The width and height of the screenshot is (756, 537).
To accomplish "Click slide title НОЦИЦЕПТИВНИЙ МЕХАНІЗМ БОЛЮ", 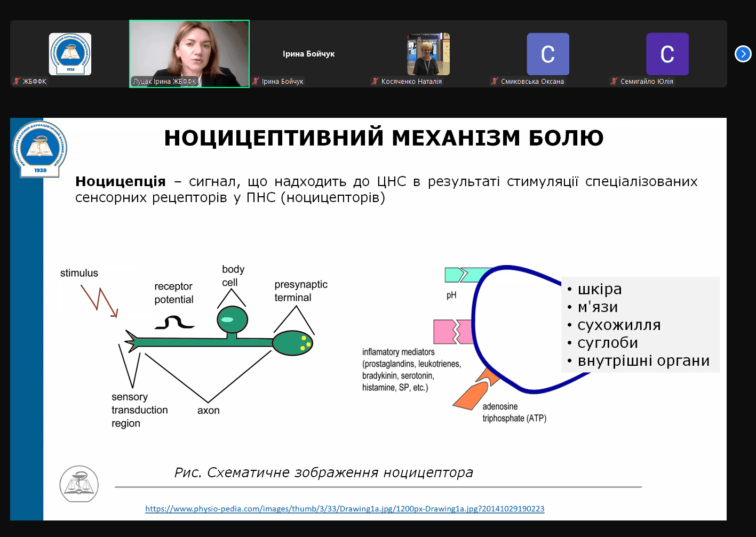I will (x=384, y=138).
